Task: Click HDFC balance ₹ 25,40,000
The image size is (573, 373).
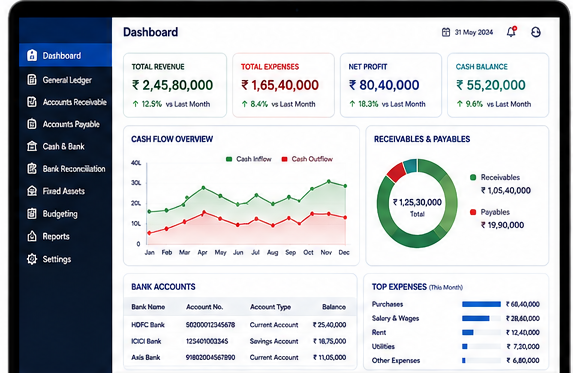Action: coord(329,324)
